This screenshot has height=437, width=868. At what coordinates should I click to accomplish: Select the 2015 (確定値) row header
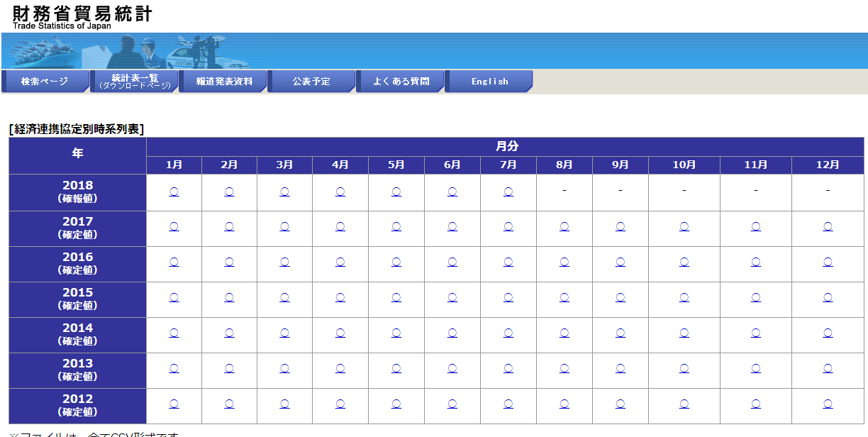coord(77,299)
